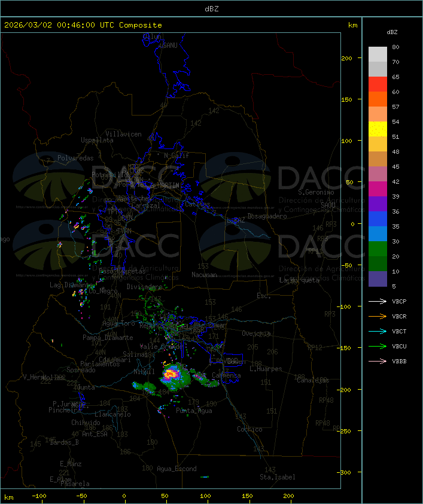The width and height of the screenshot is (423, 504).
Task: Click the VBCP legend label
Action: pos(399,301)
